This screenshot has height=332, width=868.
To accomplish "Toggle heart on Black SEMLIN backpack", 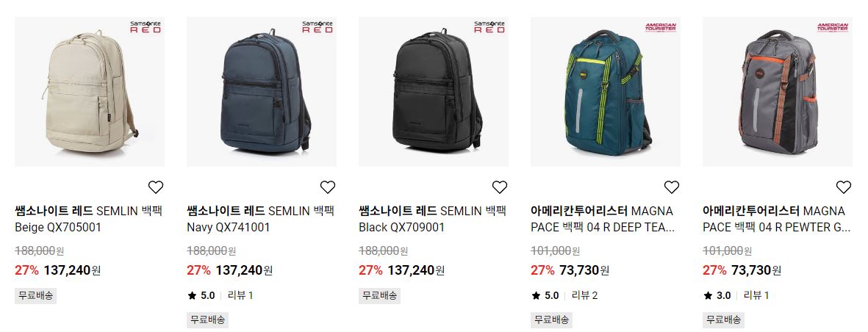I will point(500,187).
